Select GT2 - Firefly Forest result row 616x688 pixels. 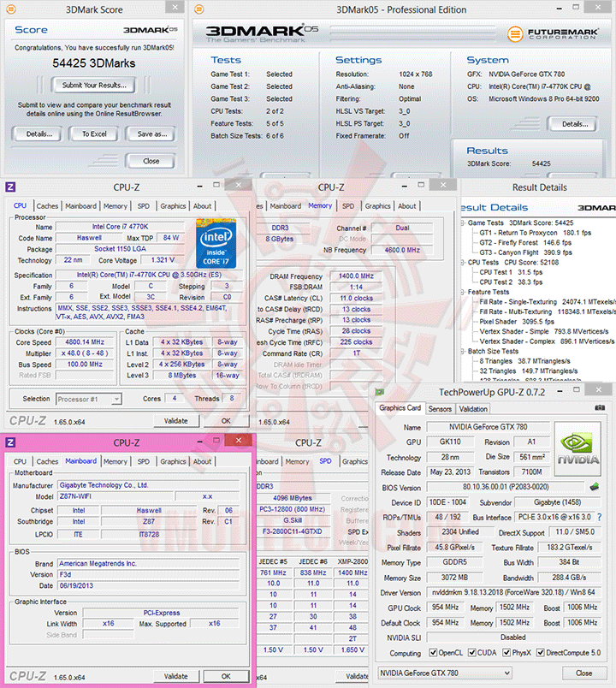[525, 243]
